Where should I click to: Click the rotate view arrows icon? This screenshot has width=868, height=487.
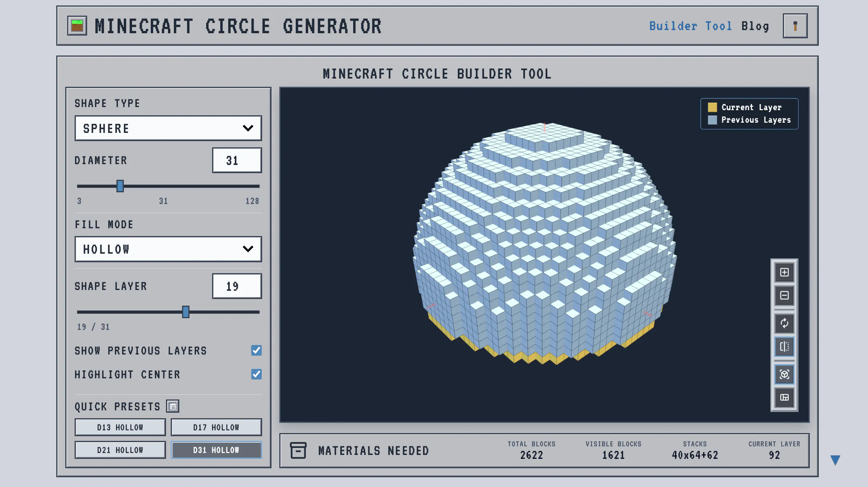tap(784, 323)
